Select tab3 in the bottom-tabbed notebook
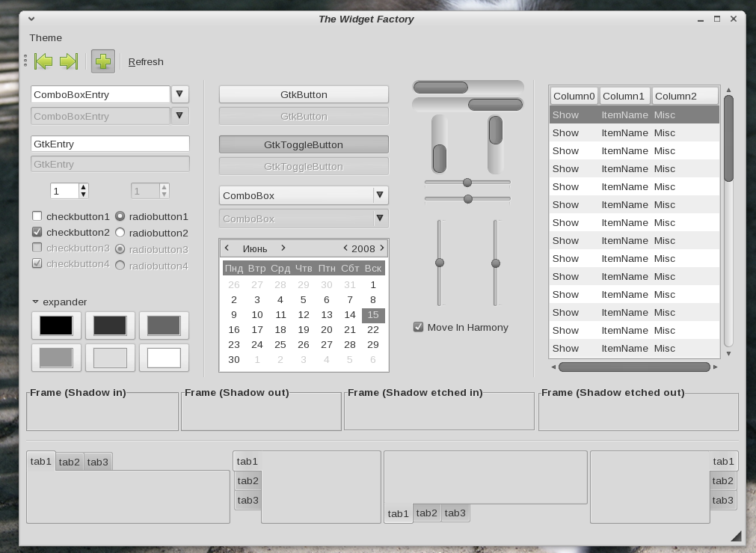Image resolution: width=756 pixels, height=553 pixels. pyautogui.click(x=455, y=513)
